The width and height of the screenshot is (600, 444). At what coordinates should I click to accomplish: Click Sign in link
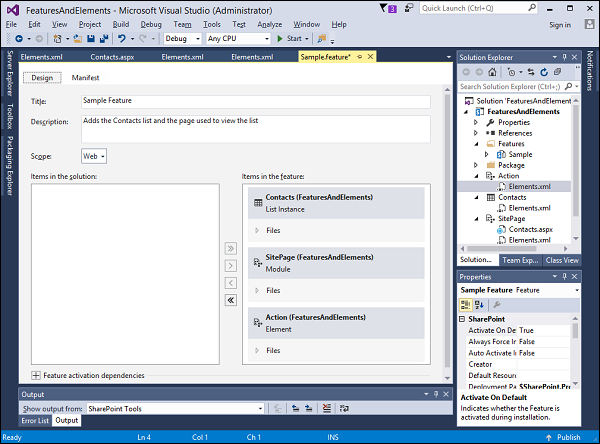(x=560, y=25)
